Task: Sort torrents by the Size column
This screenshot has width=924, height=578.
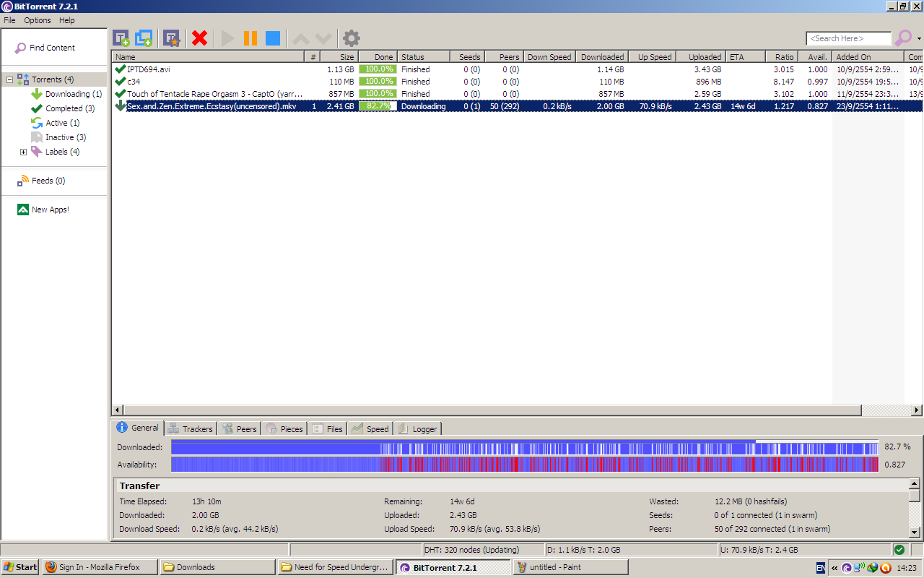Action: click(339, 57)
